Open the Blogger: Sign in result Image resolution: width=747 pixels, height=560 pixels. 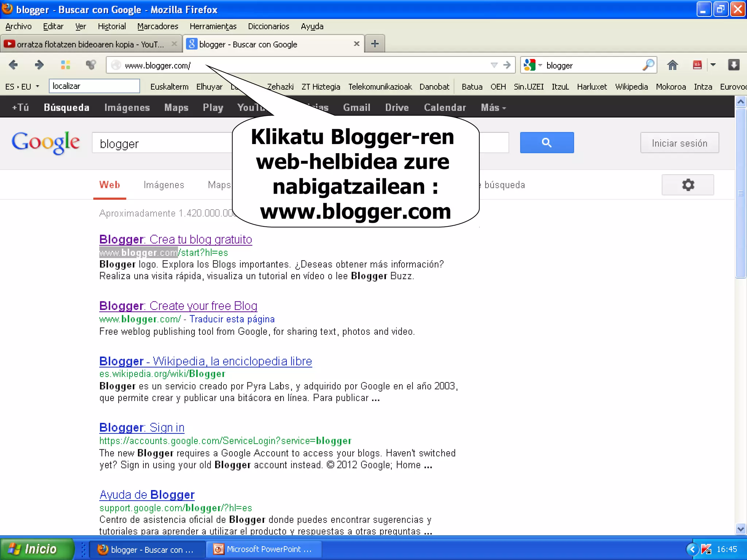[x=142, y=427]
